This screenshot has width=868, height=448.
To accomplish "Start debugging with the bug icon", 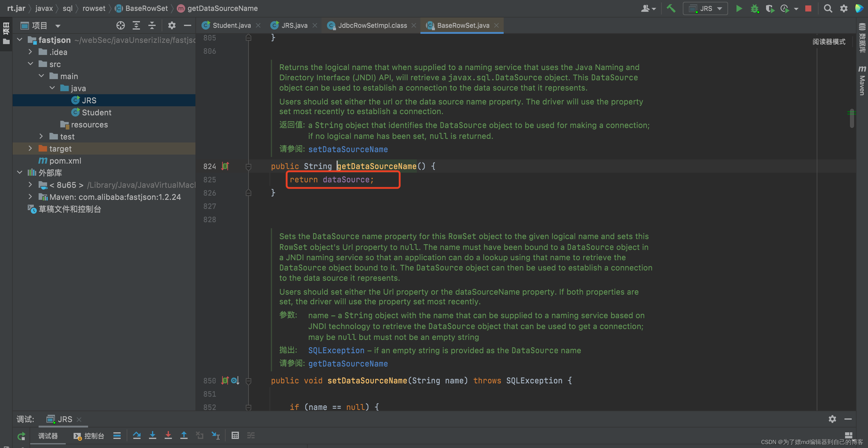I will 754,8.
